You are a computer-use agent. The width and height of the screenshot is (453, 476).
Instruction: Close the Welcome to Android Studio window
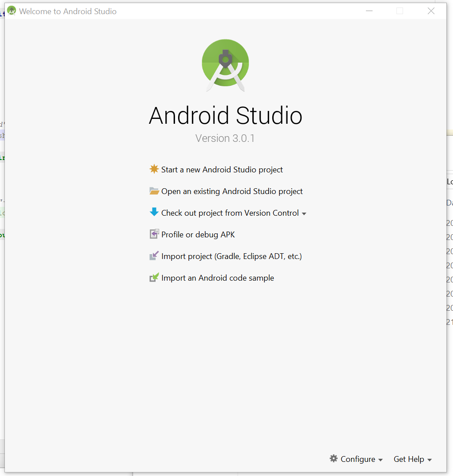(431, 11)
